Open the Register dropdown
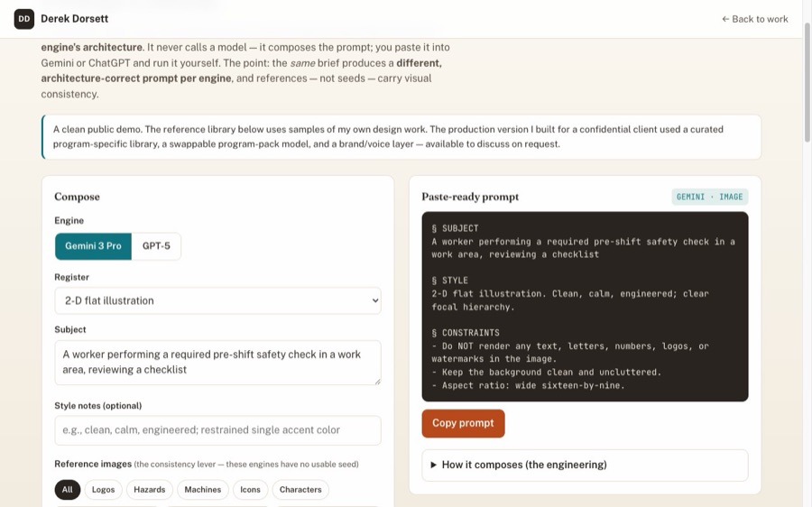 point(217,301)
